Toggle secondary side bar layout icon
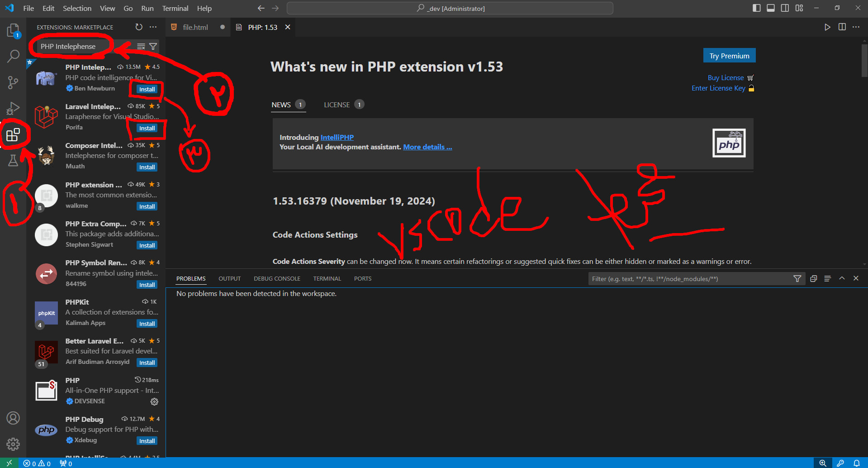Image resolution: width=868 pixels, height=468 pixels. click(x=785, y=8)
